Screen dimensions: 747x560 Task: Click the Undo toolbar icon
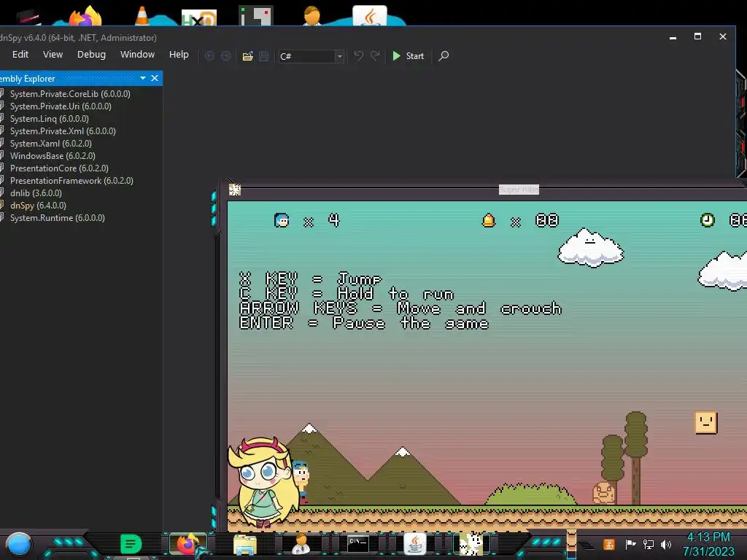(x=358, y=56)
